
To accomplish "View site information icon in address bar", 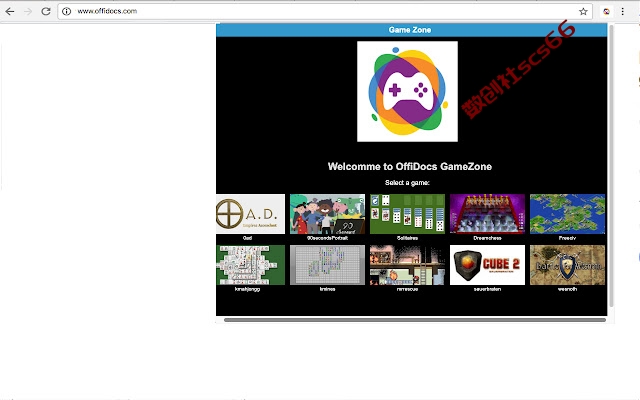I will [x=67, y=11].
